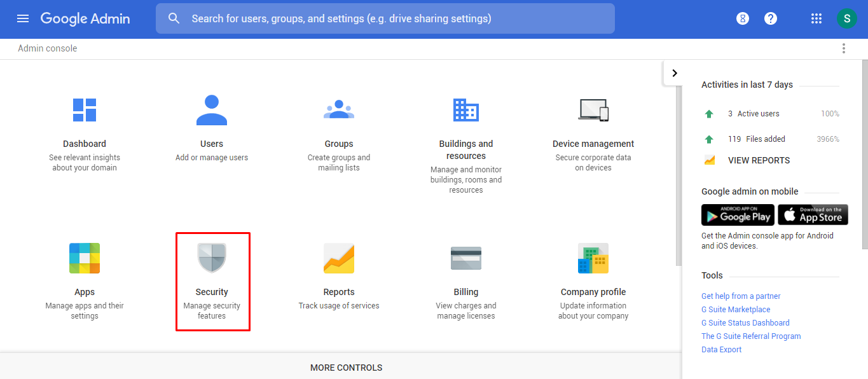This screenshot has height=379, width=868.
Task: Open the Groups icon
Action: [339, 110]
